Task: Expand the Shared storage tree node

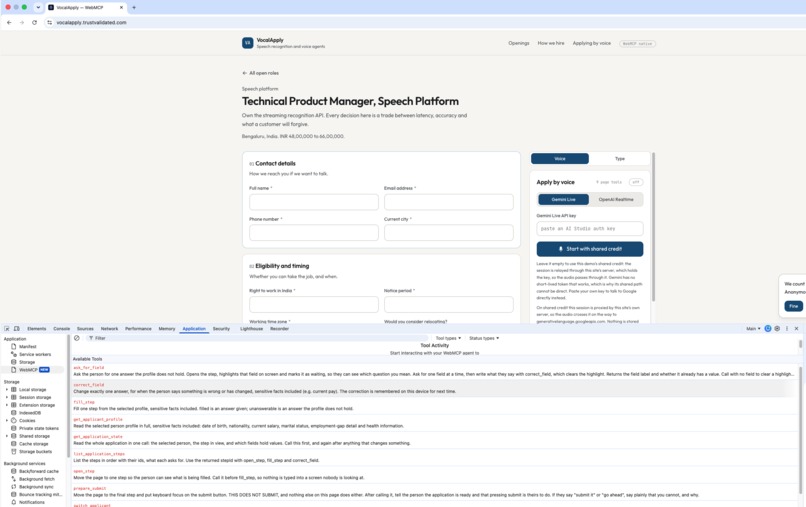Action: (7, 436)
